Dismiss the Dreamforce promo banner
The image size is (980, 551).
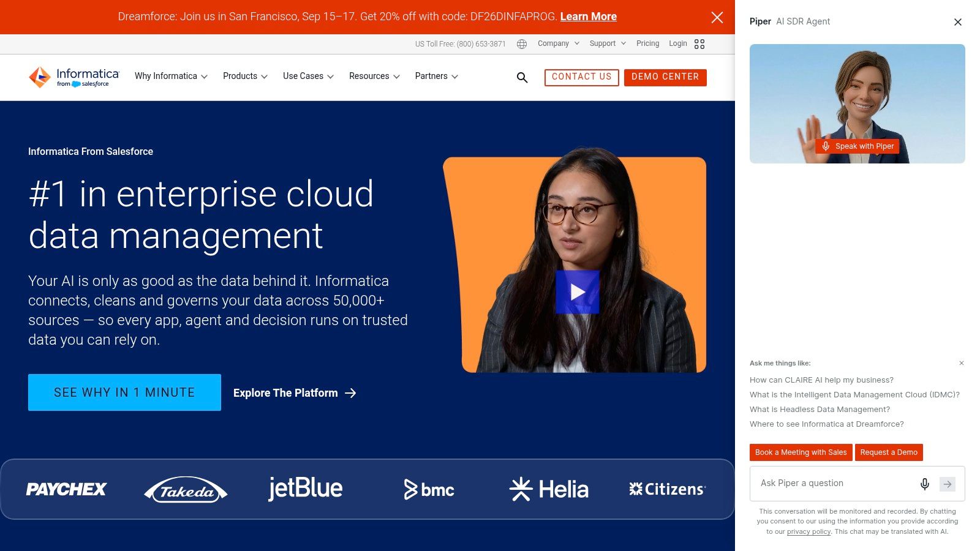[x=717, y=17]
